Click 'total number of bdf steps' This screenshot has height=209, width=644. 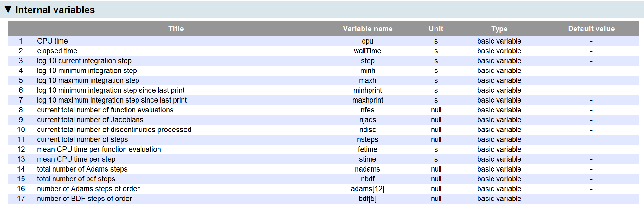(76, 179)
